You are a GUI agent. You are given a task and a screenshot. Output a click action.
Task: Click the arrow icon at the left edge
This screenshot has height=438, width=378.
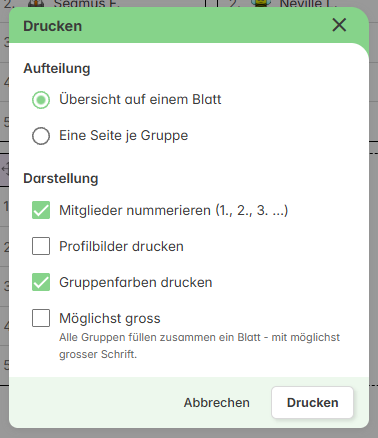coord(5,169)
